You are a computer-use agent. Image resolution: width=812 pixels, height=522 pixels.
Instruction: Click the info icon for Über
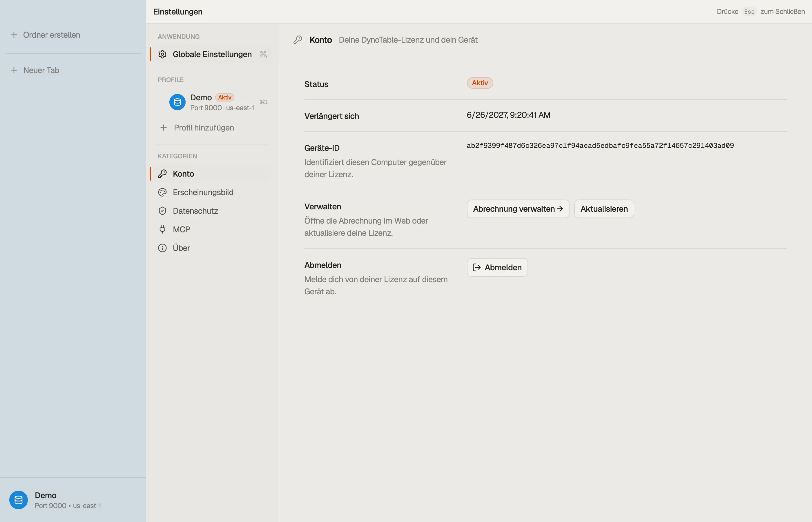pos(162,248)
